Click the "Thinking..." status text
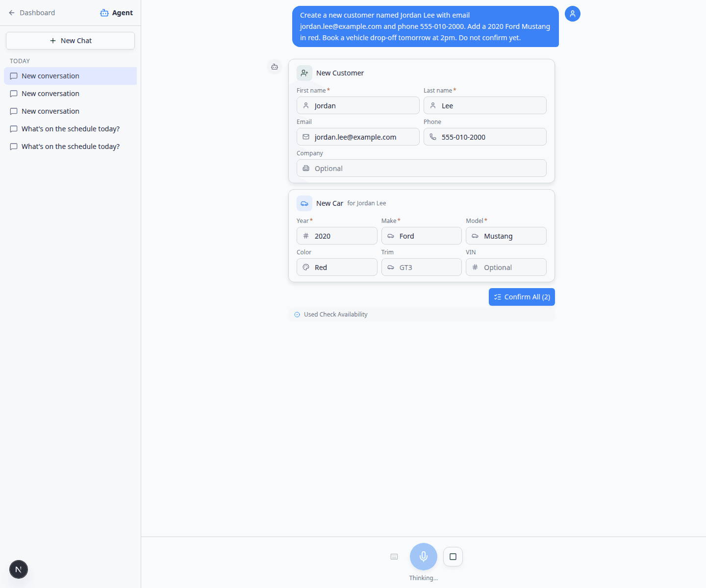This screenshot has height=588, width=706. 424,578
